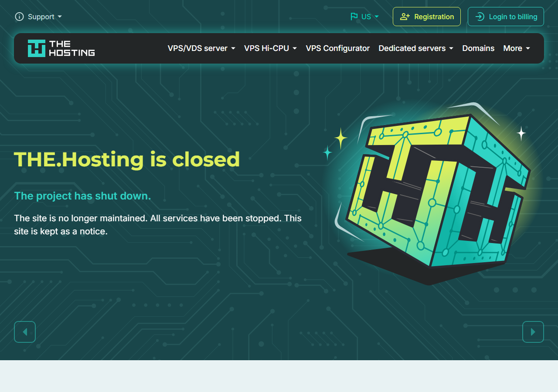
Task: Open the US language selector
Action: pyautogui.click(x=365, y=17)
